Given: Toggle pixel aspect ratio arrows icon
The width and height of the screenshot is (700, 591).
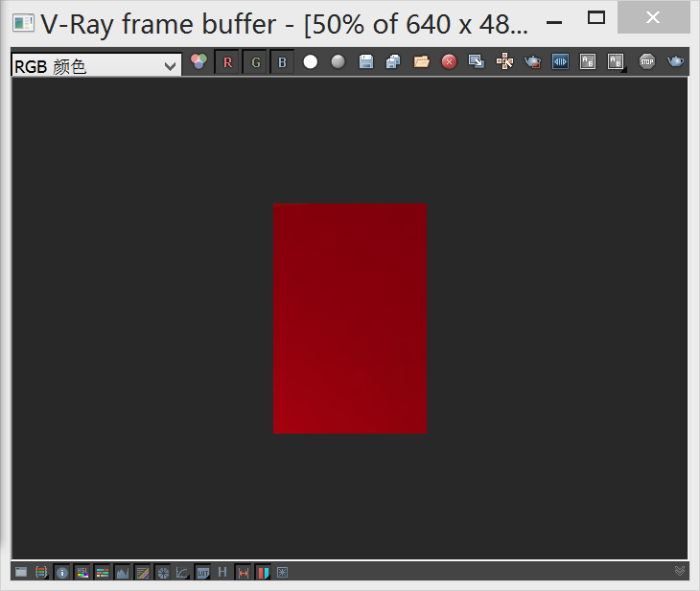Looking at the screenshot, I should (244, 572).
